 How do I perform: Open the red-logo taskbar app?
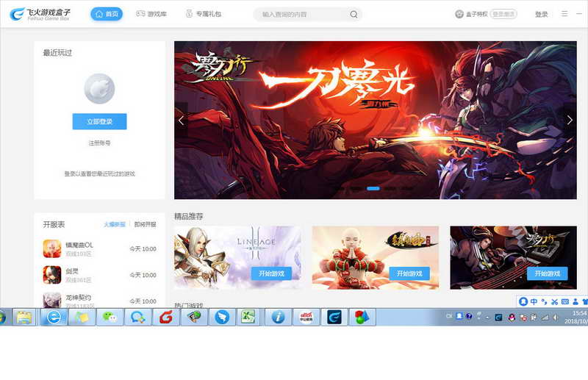pos(306,318)
